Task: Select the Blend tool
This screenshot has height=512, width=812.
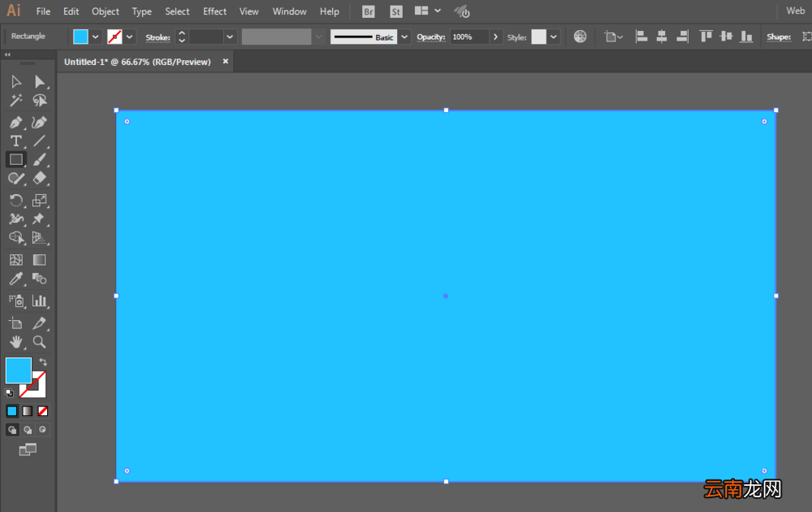Action: (x=39, y=279)
